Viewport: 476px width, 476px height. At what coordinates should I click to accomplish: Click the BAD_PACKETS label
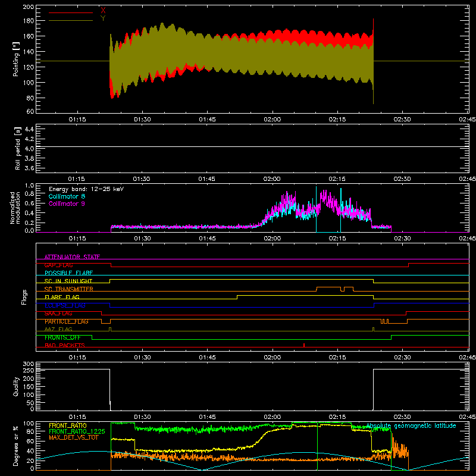[x=65, y=345]
